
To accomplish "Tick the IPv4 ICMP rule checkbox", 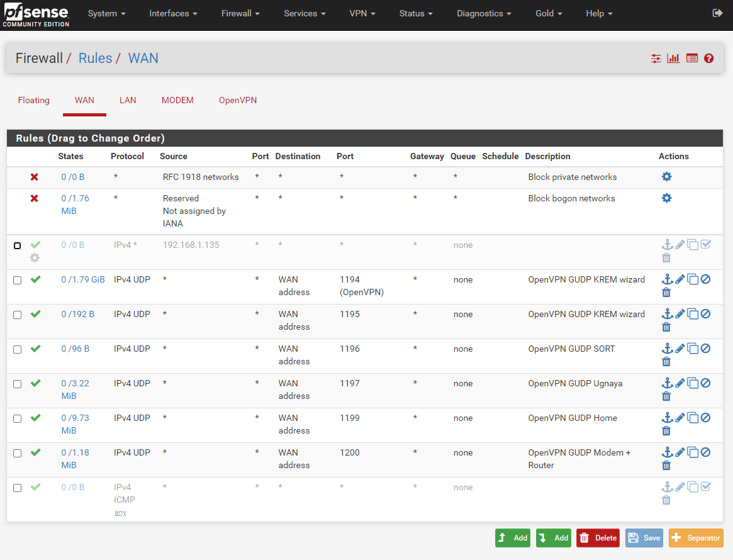I will click(x=17, y=488).
